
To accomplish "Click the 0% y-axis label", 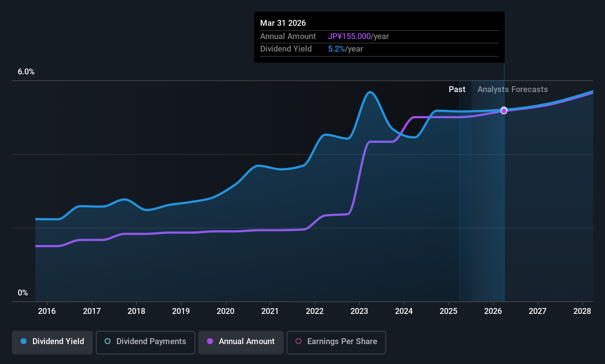I will (23, 293).
